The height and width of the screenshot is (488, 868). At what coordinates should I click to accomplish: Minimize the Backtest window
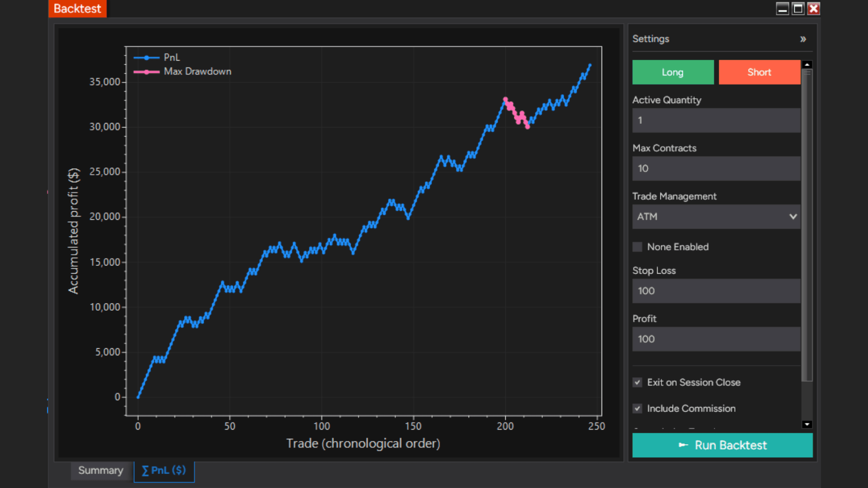[782, 9]
